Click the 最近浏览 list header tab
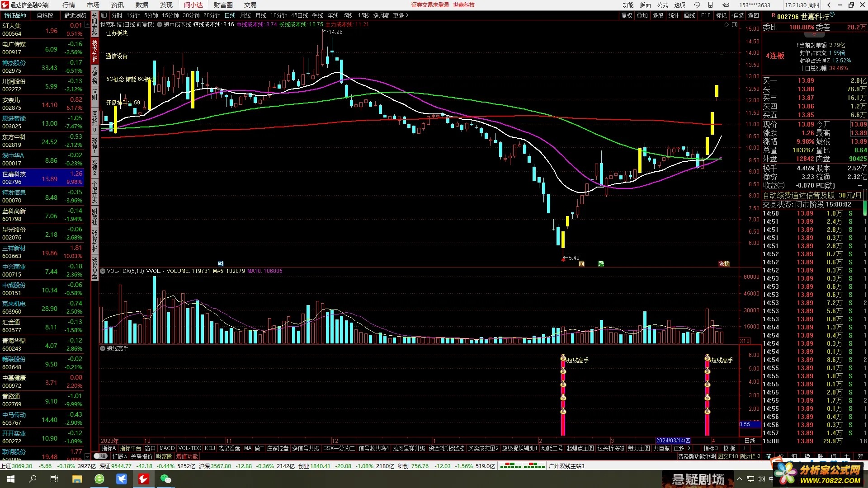 [x=75, y=15]
